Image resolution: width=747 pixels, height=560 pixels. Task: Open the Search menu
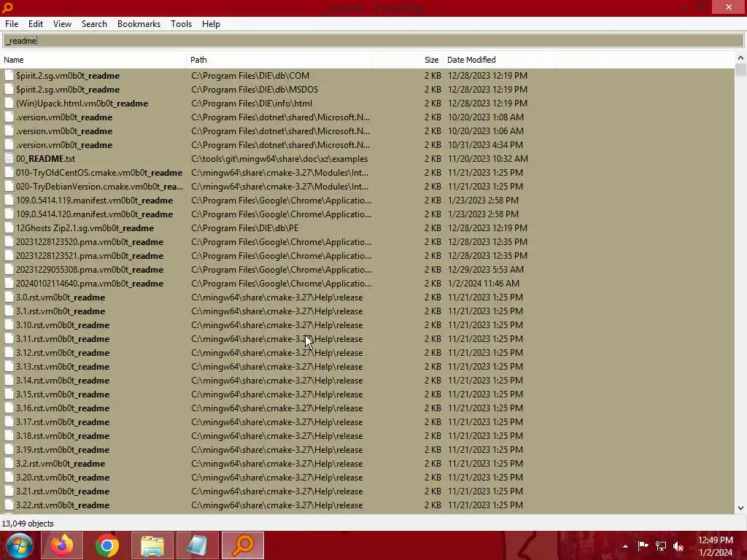[94, 24]
